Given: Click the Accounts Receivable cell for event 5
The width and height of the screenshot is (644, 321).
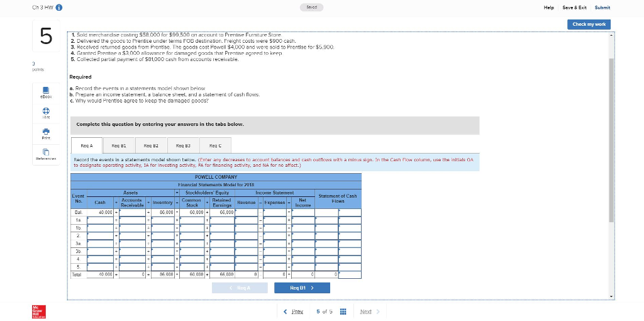Looking at the screenshot, I should pos(132,267).
